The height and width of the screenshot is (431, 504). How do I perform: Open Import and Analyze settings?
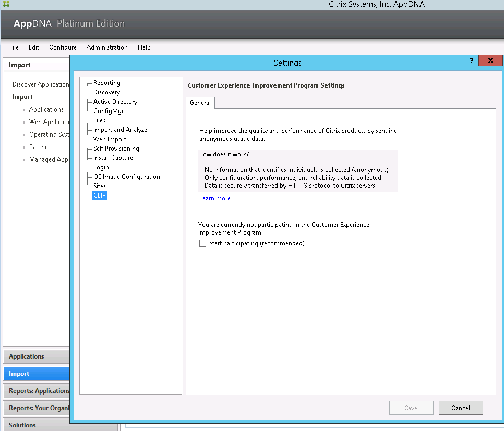[x=120, y=130]
